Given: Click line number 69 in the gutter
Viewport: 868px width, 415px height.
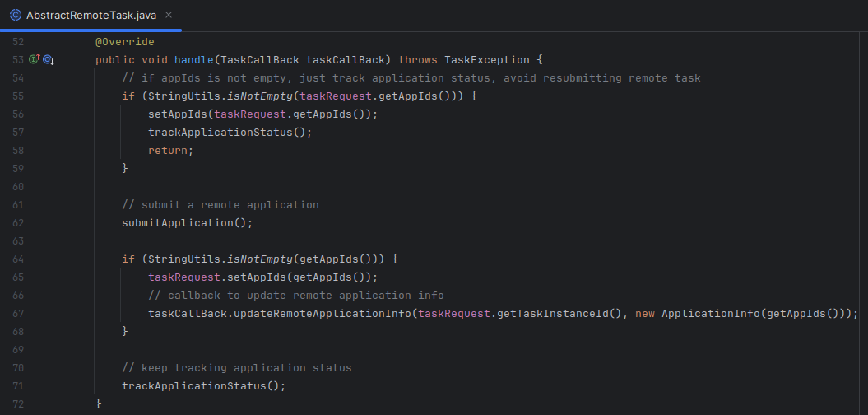Looking at the screenshot, I should click(x=18, y=350).
